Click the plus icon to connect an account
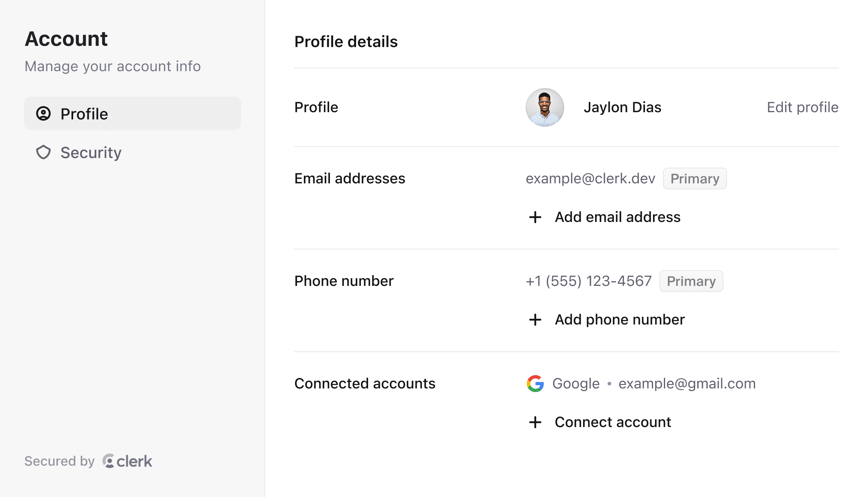 536,422
